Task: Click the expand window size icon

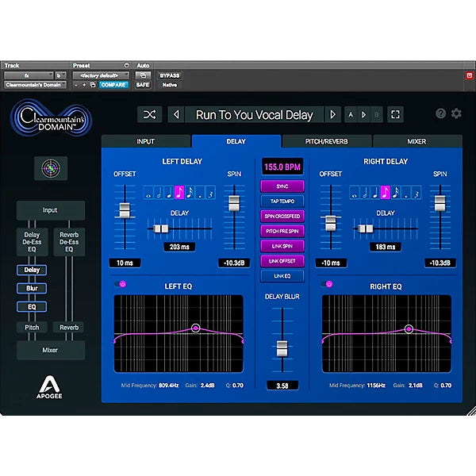Action: (396, 115)
